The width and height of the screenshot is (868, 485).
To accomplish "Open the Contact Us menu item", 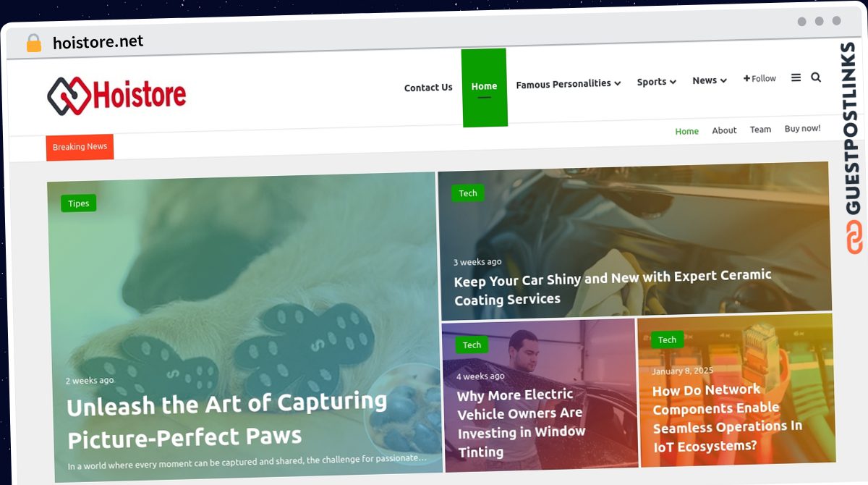I will tap(428, 88).
